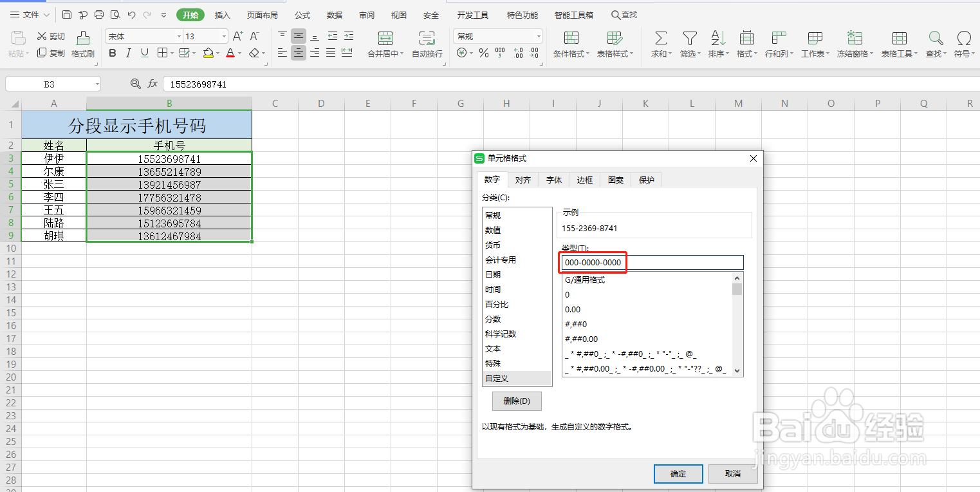Image resolution: width=980 pixels, height=492 pixels.
Task: Open the 插入 ribbon tab
Action: 222,14
